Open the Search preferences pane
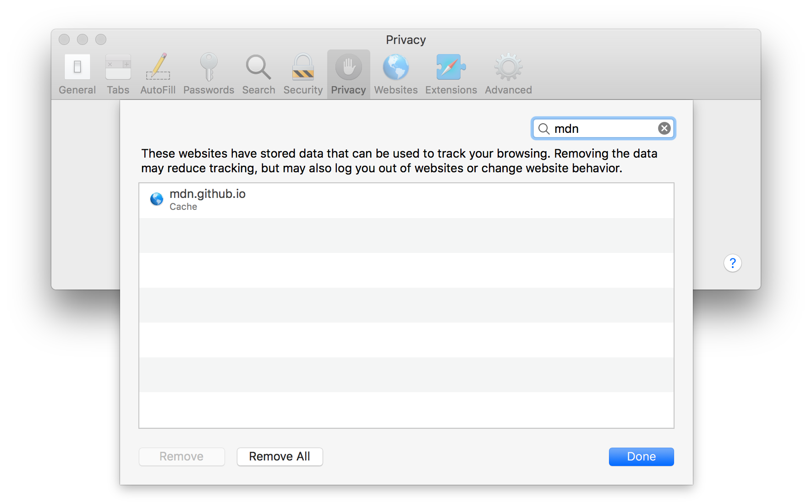The width and height of the screenshot is (812, 504). click(x=259, y=75)
